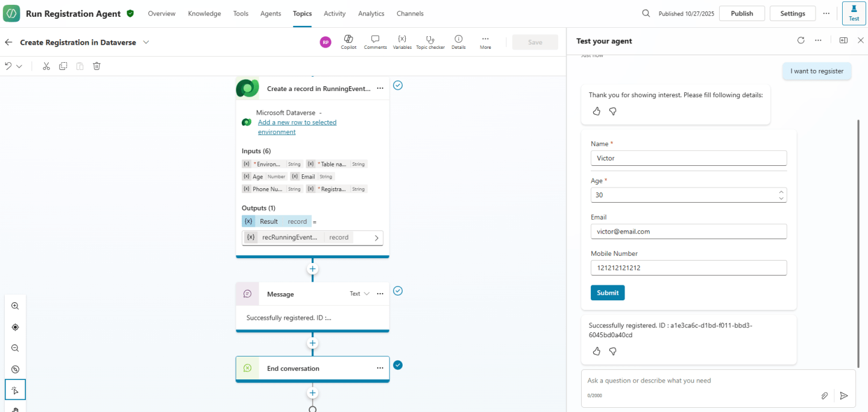Refresh the Test your agent conversation
Screen dimensions: 868x412
tap(800, 40)
